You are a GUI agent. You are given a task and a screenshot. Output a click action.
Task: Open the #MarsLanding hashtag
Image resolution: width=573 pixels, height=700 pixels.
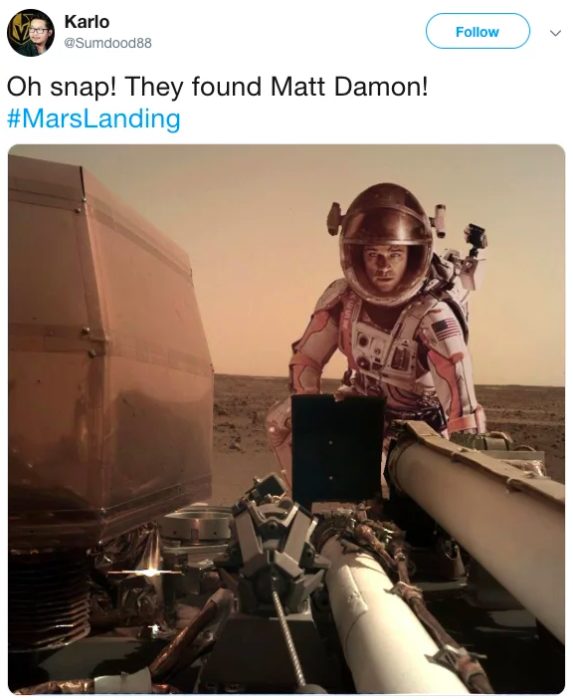click(94, 119)
